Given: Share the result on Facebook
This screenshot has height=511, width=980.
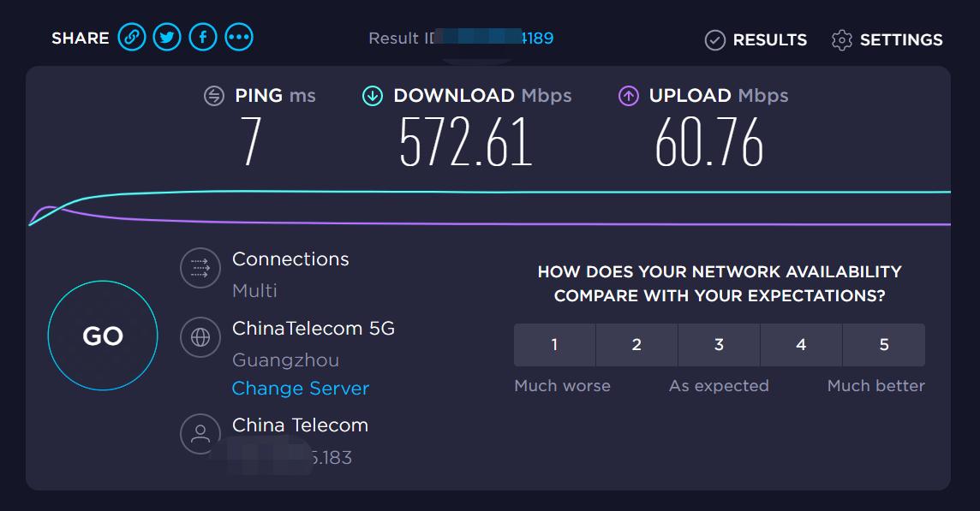Looking at the screenshot, I should [x=203, y=37].
